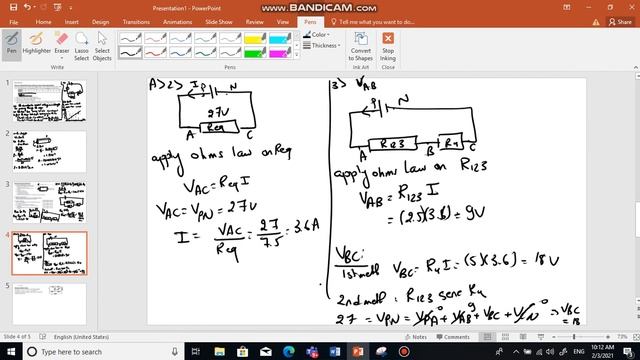Fit slide to current window icon

[636, 337]
